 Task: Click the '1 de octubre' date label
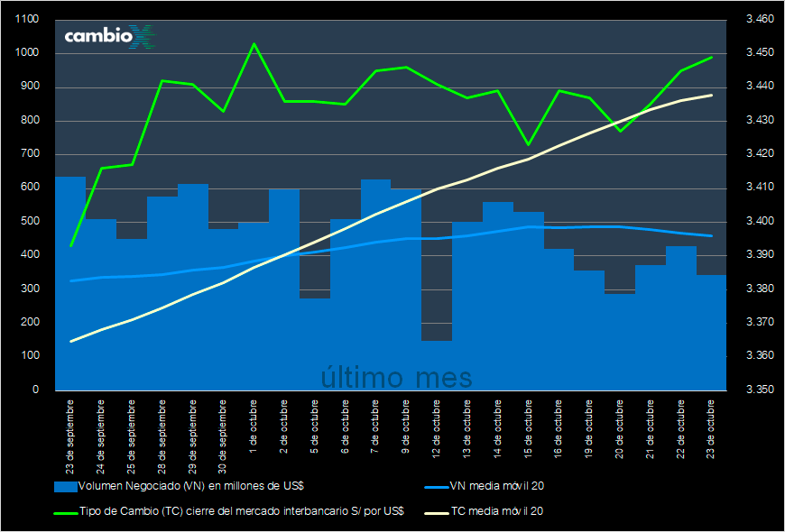(254, 426)
